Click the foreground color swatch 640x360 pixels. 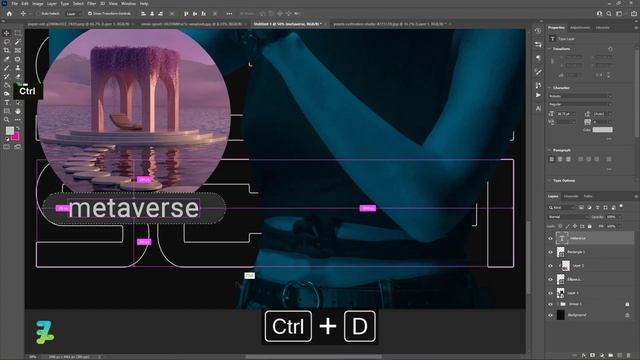[x=9, y=131]
